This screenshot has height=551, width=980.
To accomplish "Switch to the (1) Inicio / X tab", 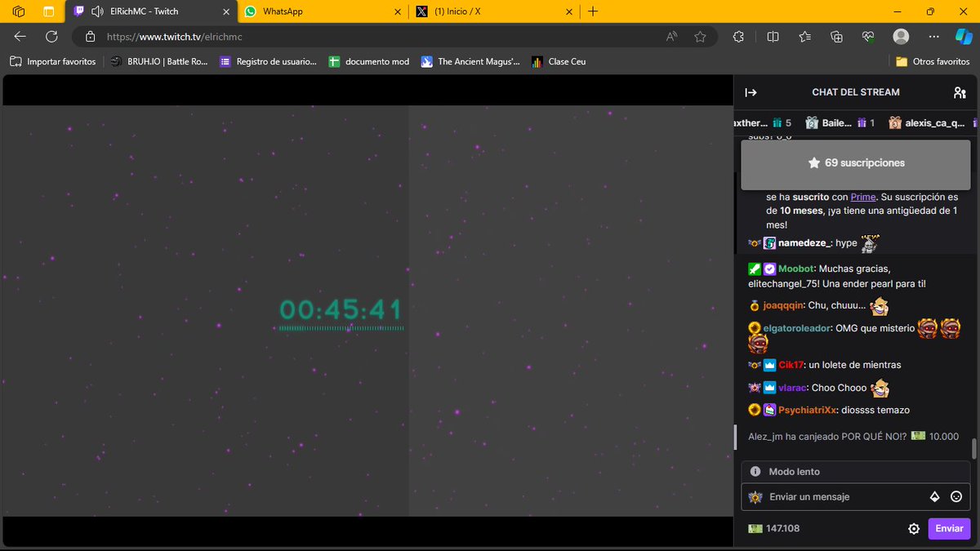I will coord(495,11).
